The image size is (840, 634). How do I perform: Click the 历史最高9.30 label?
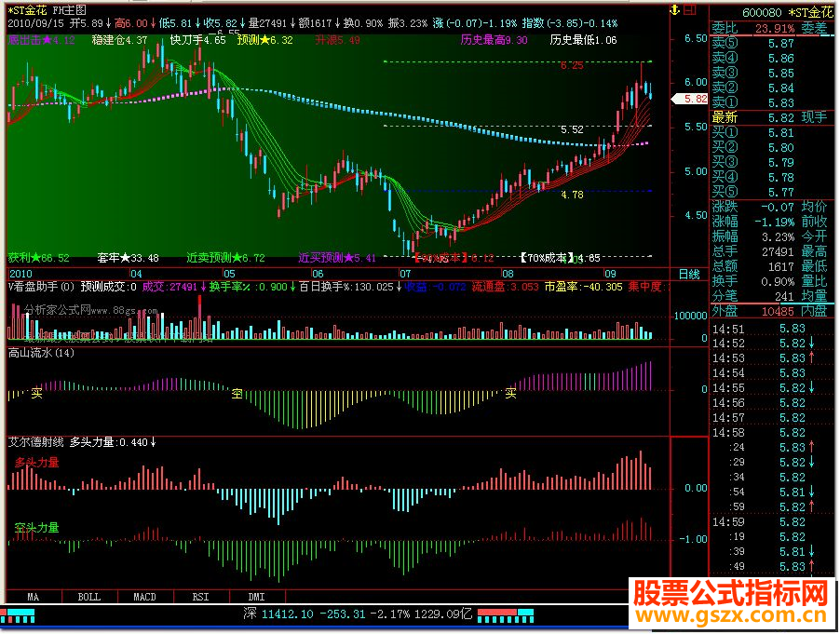click(494, 40)
